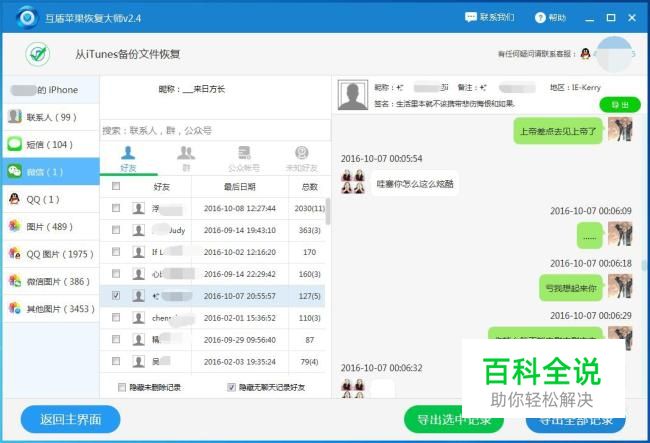Click the chat contact profile avatar
The image size is (650, 443).
pos(353,95)
